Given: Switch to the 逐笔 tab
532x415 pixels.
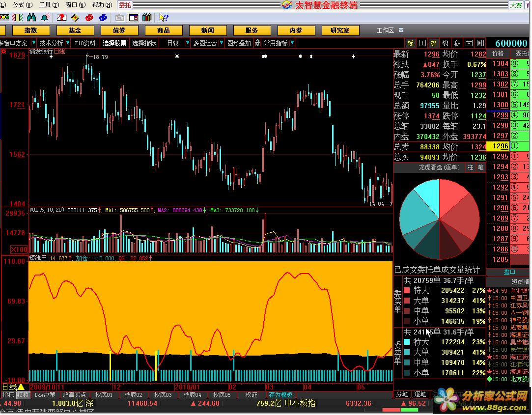Looking at the screenshot, I should point(420,394).
